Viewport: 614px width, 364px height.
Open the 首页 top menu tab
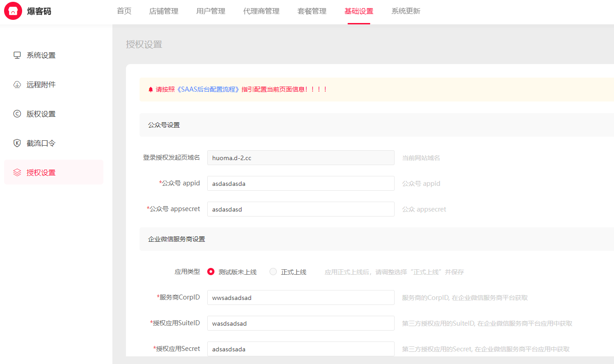click(124, 11)
